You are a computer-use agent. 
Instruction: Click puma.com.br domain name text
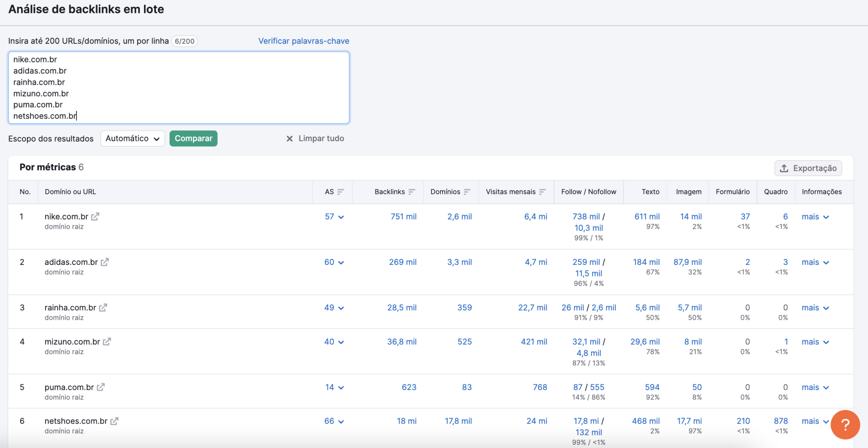pos(69,387)
